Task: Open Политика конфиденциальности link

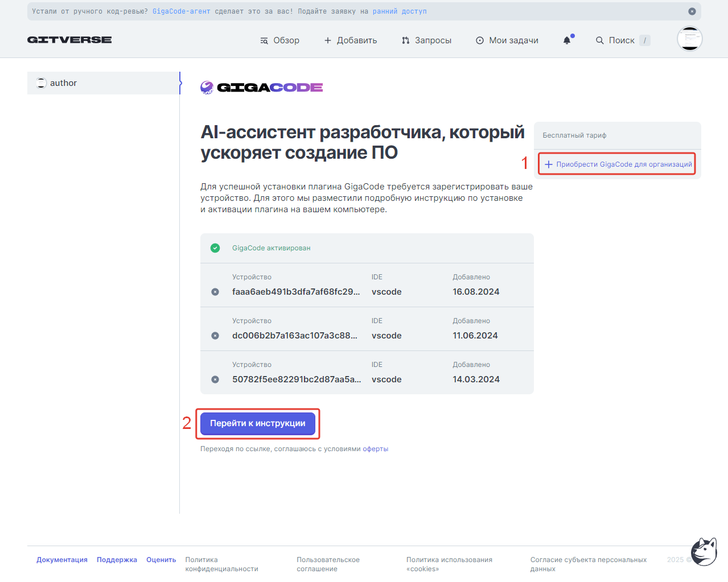Action: [x=221, y=564]
